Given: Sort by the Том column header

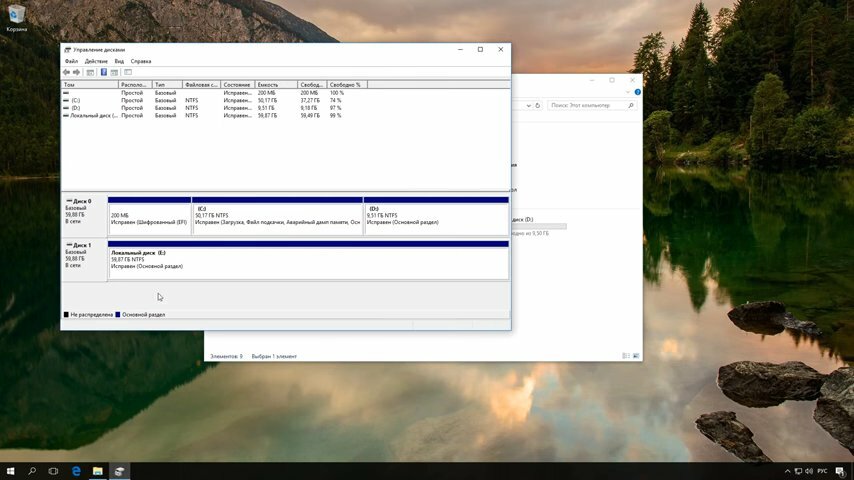Looking at the screenshot, I should pyautogui.click(x=90, y=84).
